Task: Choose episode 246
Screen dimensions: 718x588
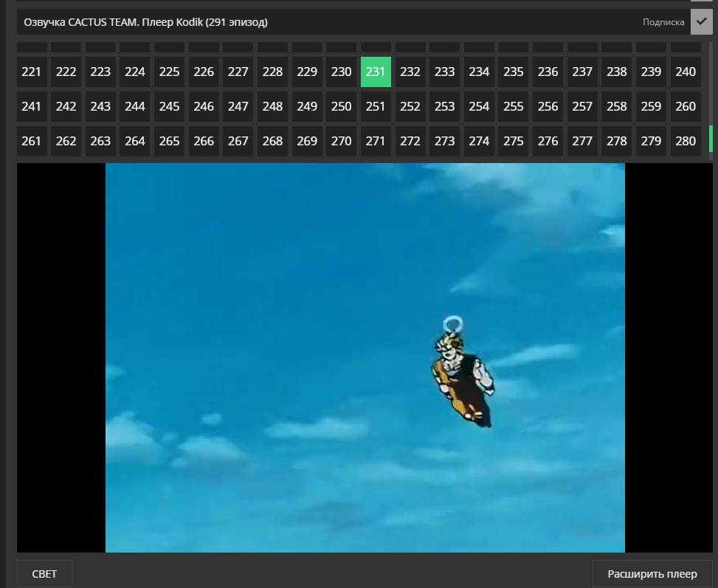Action: [204, 107]
